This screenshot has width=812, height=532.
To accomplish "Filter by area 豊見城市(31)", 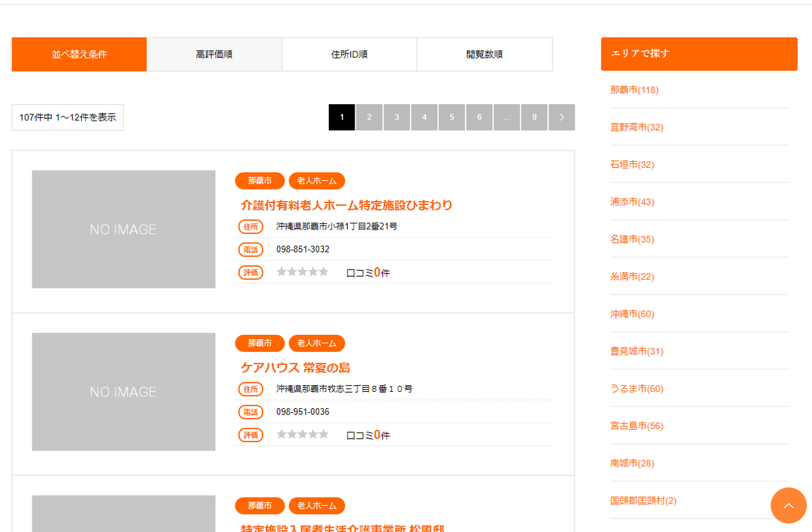I will [x=637, y=351].
